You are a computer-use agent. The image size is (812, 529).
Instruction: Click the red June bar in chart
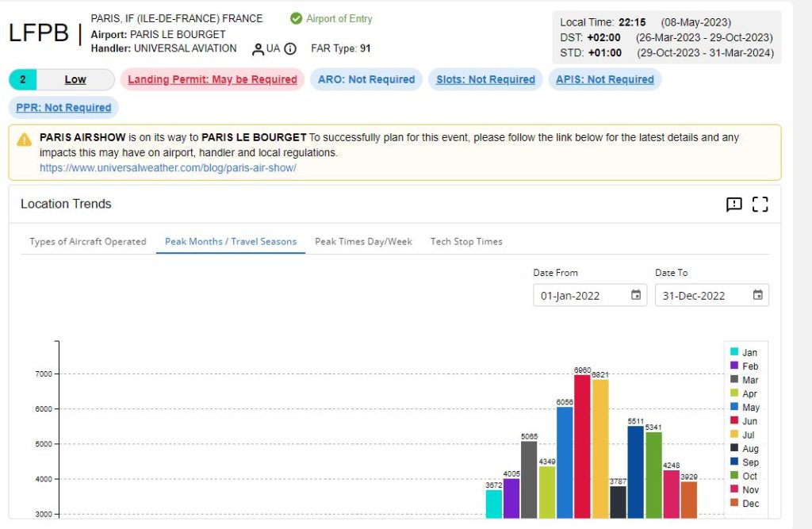pyautogui.click(x=582, y=444)
